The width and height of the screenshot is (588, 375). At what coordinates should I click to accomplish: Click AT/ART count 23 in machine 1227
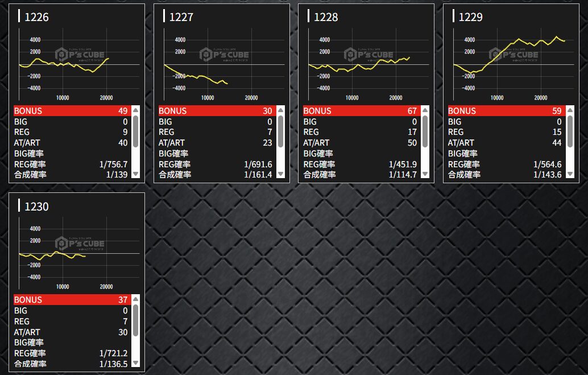click(267, 143)
